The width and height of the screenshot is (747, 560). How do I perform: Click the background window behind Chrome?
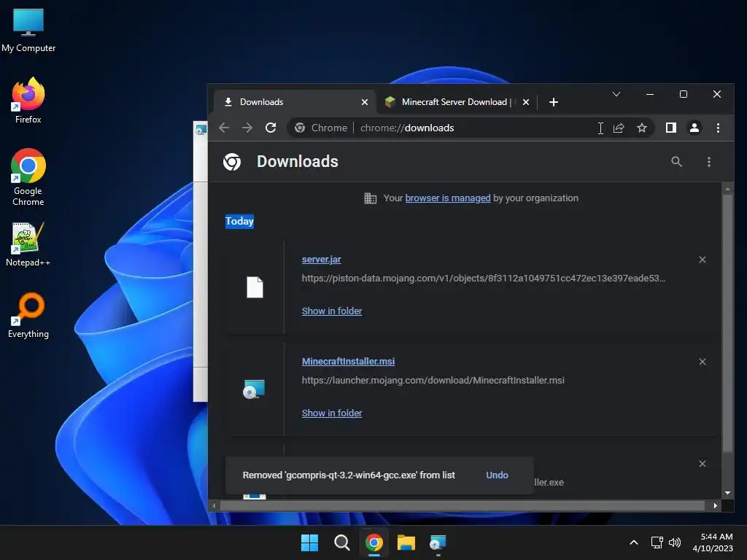[x=200, y=262]
